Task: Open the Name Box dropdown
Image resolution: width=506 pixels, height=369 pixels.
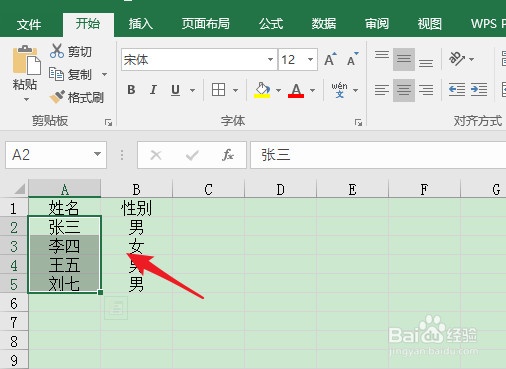Action: 97,154
